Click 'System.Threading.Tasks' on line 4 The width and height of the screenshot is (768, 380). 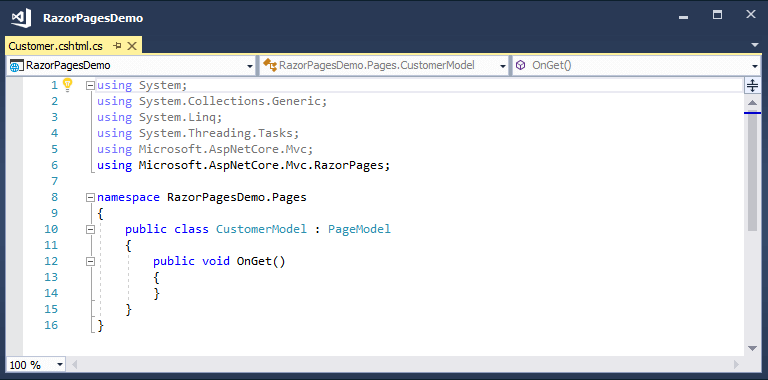point(216,133)
